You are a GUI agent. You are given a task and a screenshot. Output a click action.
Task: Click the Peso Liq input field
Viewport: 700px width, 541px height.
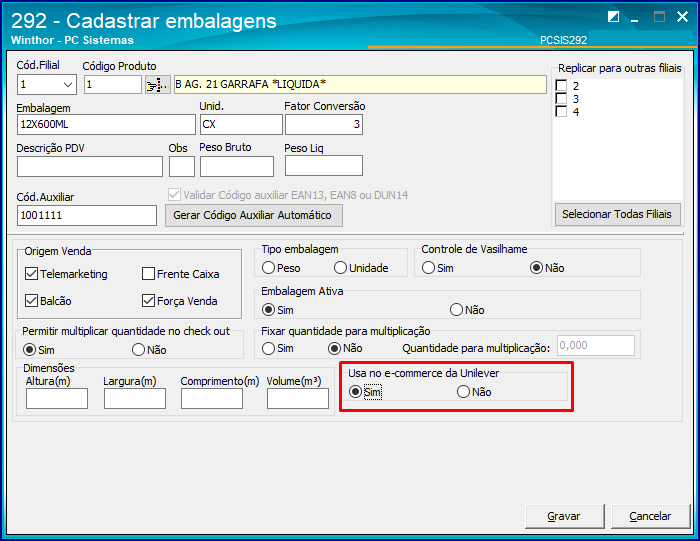pos(324,166)
